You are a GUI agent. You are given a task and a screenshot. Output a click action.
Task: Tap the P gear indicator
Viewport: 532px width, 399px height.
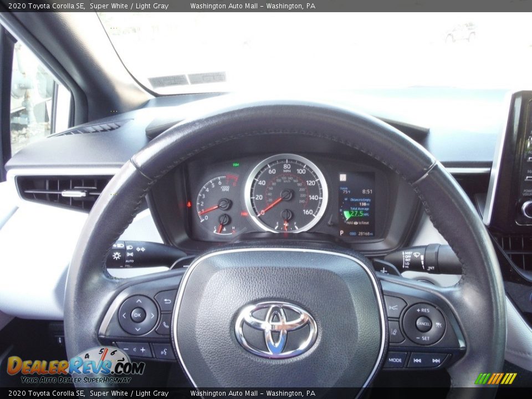tap(342, 233)
